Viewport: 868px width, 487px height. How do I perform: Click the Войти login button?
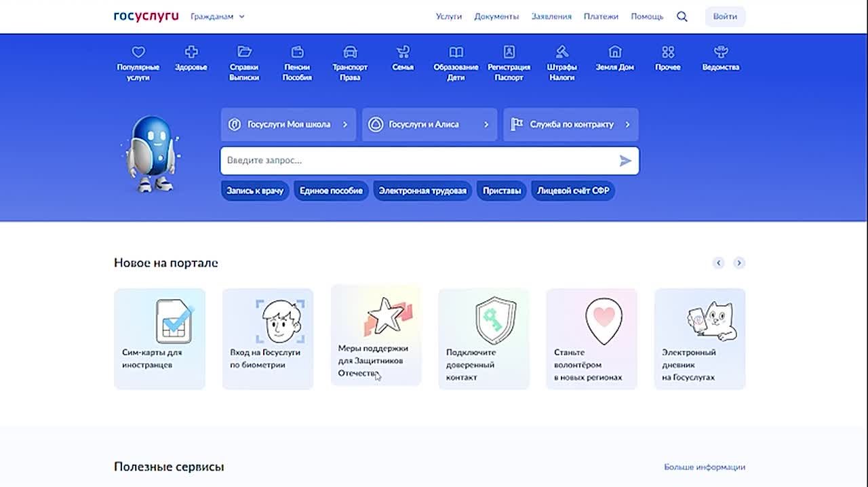(x=725, y=16)
